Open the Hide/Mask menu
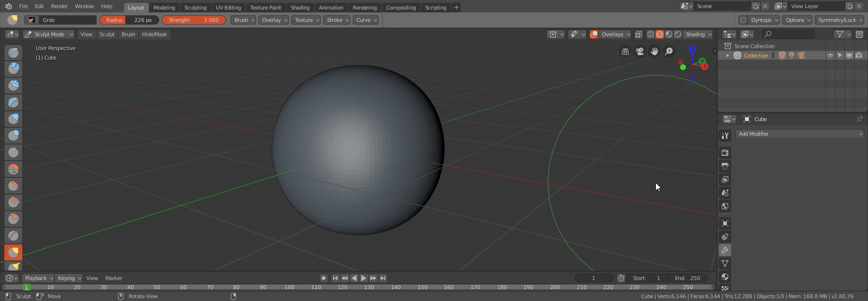 pos(154,34)
